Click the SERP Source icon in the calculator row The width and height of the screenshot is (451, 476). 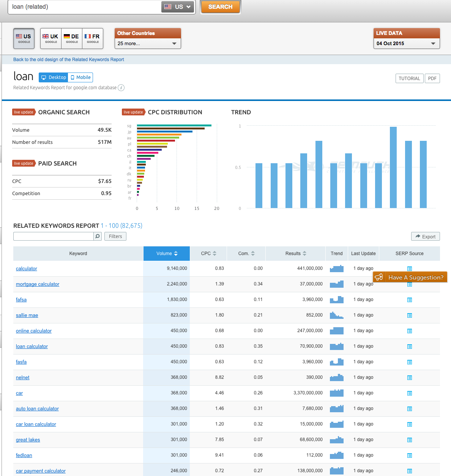tap(410, 268)
